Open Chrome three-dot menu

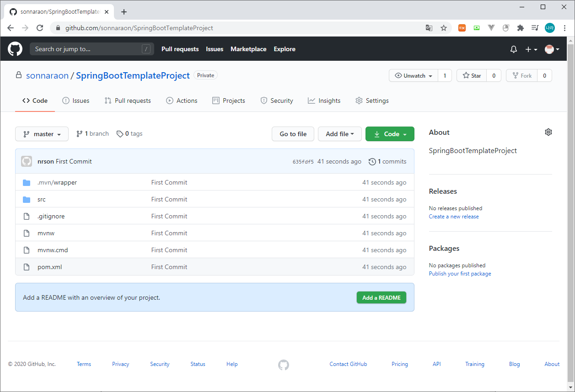click(564, 28)
